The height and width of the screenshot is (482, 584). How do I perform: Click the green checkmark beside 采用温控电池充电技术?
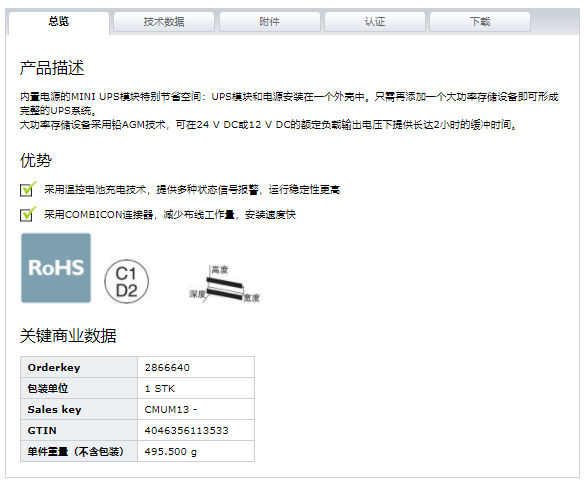point(28,189)
